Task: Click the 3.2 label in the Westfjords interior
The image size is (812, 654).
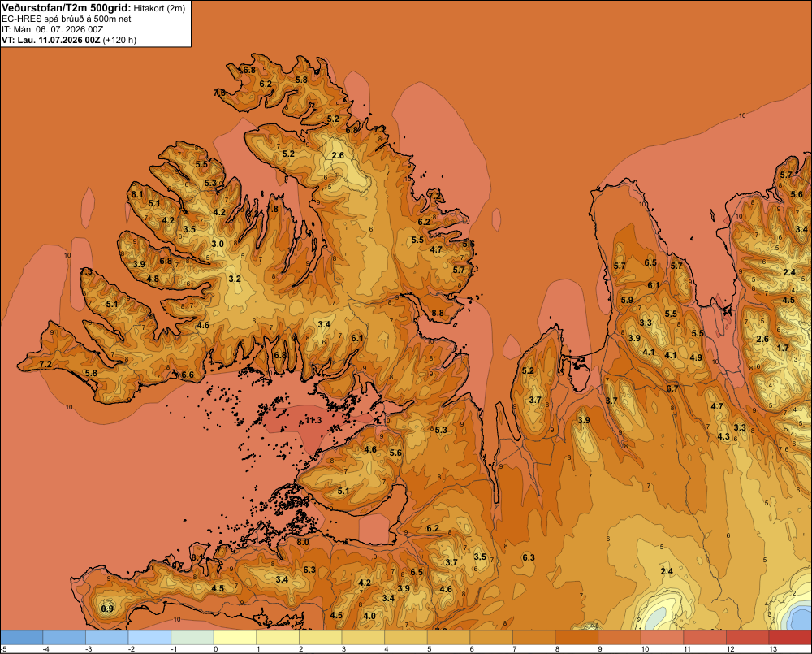Action: pyautogui.click(x=235, y=279)
